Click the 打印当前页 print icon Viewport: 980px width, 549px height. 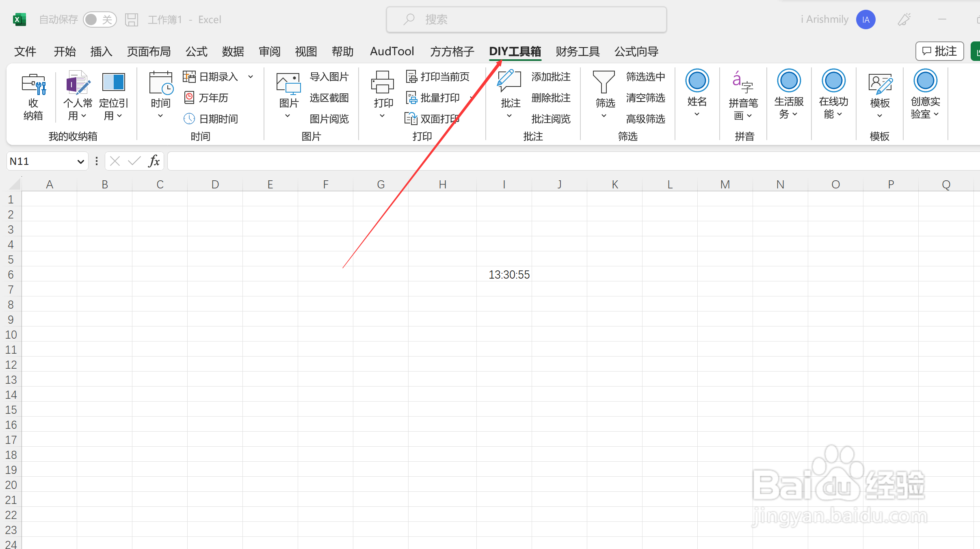411,77
